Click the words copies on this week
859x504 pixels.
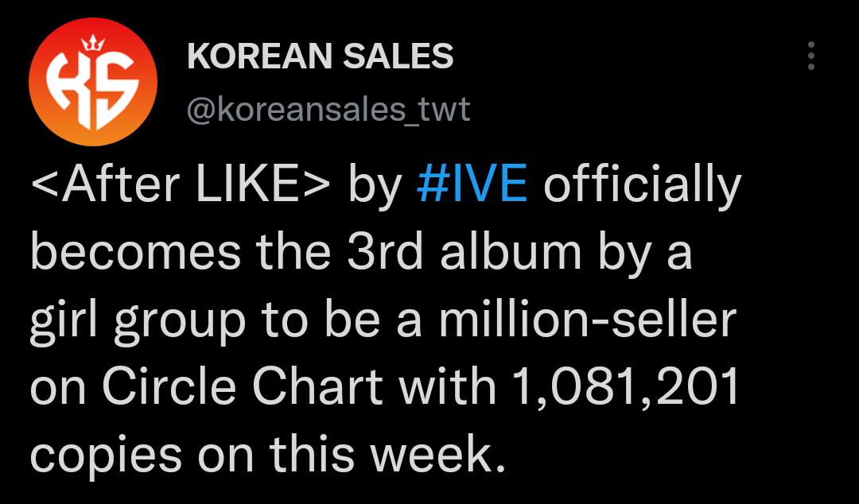[267, 456]
